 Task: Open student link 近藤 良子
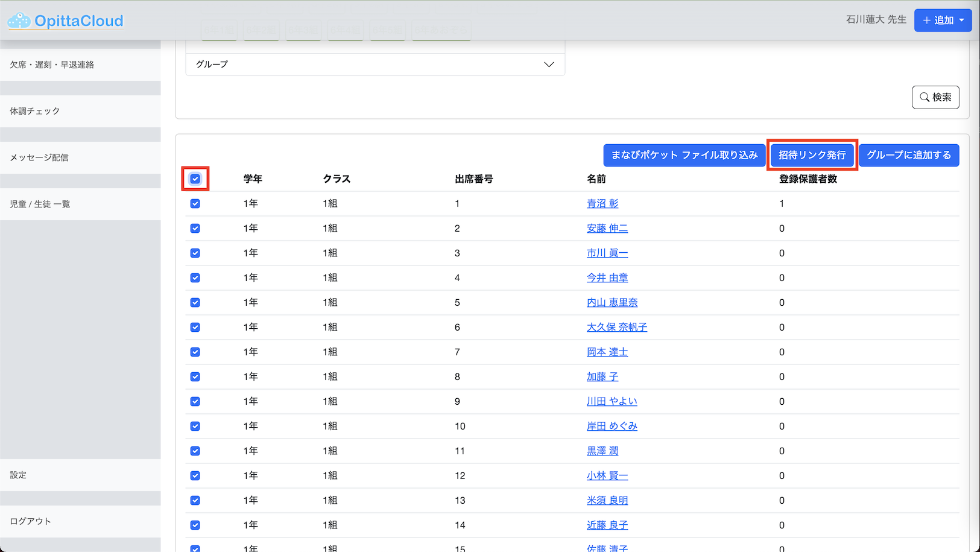[607, 525]
